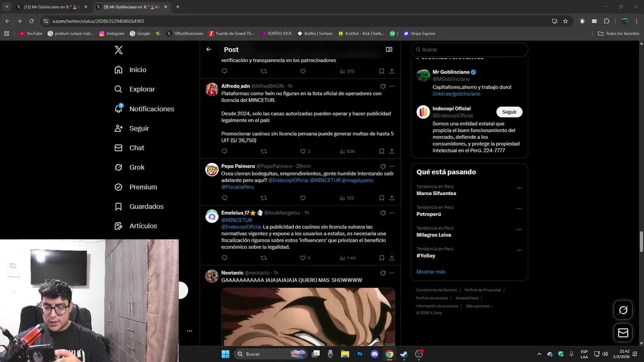Open more options on Pepo Palmero's post
This screenshot has height=362, width=644.
click(x=392, y=166)
